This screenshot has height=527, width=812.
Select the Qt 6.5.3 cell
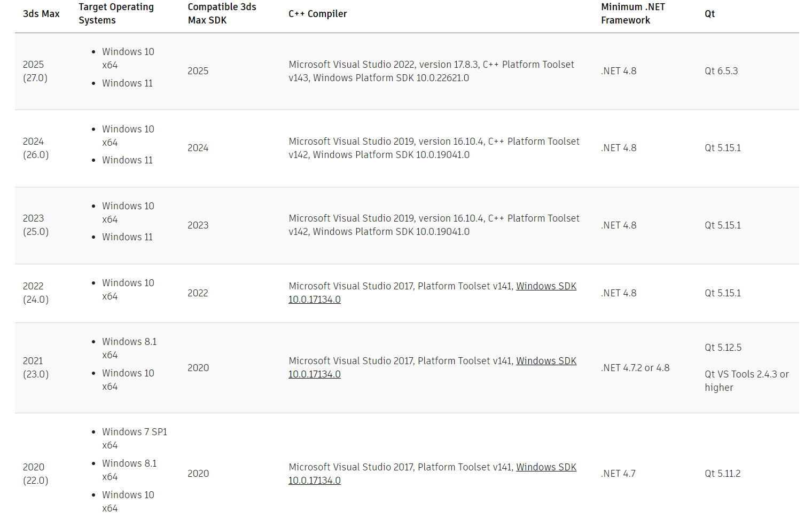pos(721,71)
